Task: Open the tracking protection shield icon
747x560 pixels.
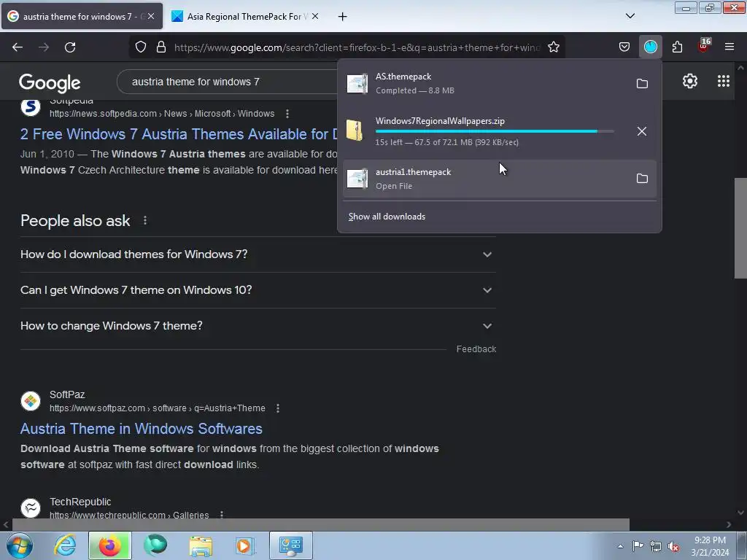Action: pyautogui.click(x=141, y=47)
